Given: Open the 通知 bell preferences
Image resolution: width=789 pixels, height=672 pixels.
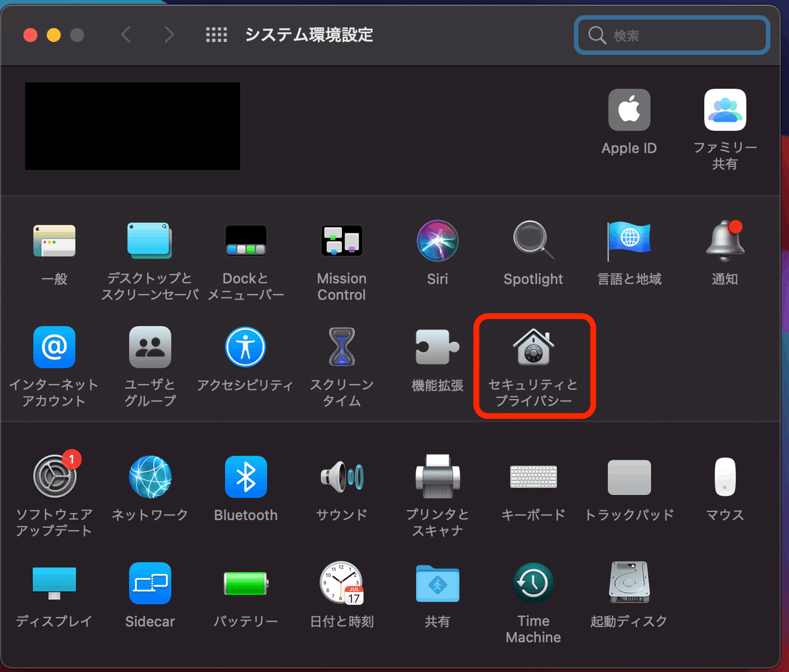Looking at the screenshot, I should pos(725,241).
